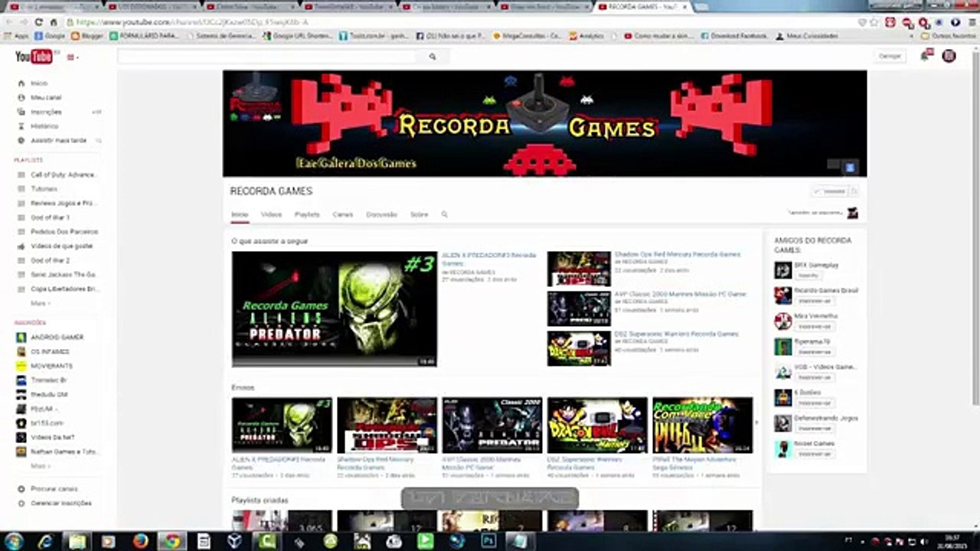The height and width of the screenshot is (551, 980).
Task: Click the browser address bar
Action: (x=459, y=22)
